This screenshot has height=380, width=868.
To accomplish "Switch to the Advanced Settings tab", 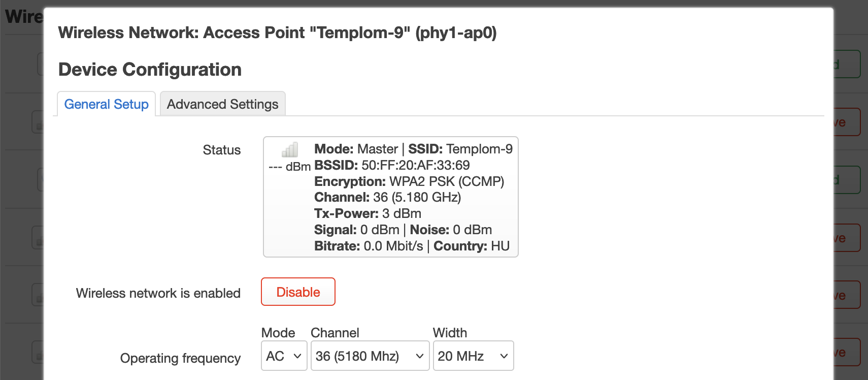I will pyautogui.click(x=223, y=104).
